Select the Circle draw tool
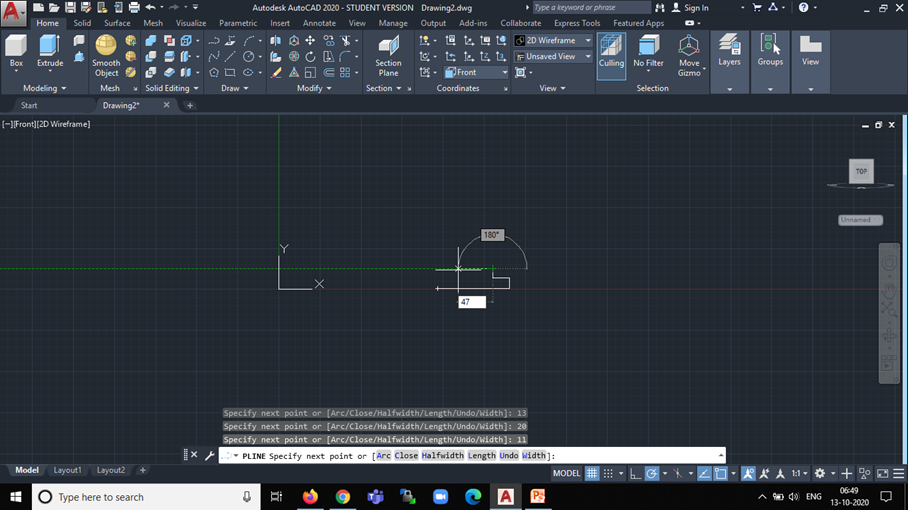Screen dimensions: 908x510 pos(248,57)
